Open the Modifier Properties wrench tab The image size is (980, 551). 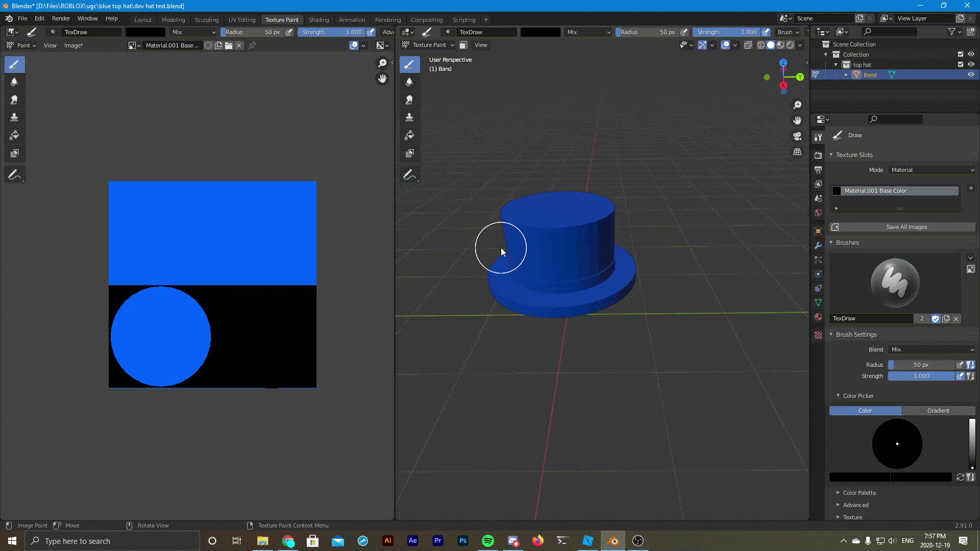click(x=818, y=245)
